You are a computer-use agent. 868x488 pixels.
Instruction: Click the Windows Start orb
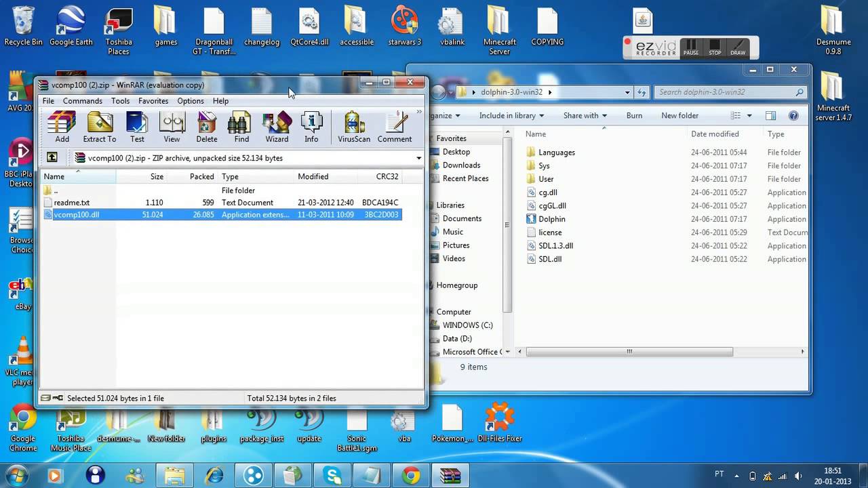point(16,475)
